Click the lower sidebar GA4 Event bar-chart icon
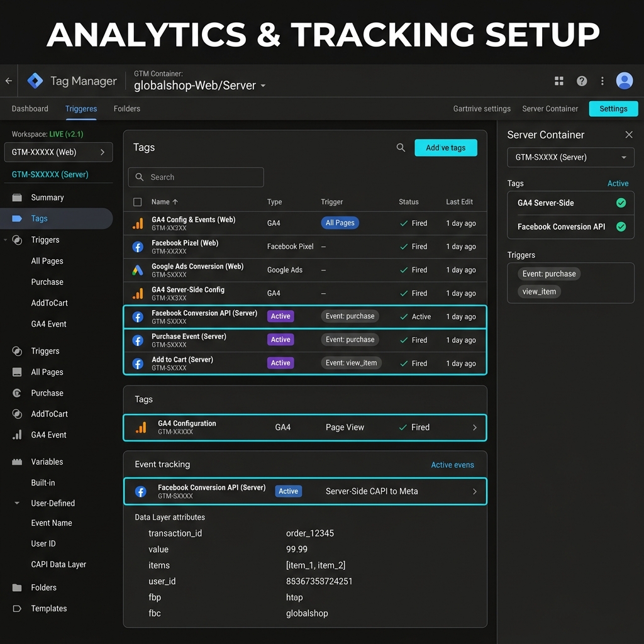 [x=17, y=435]
